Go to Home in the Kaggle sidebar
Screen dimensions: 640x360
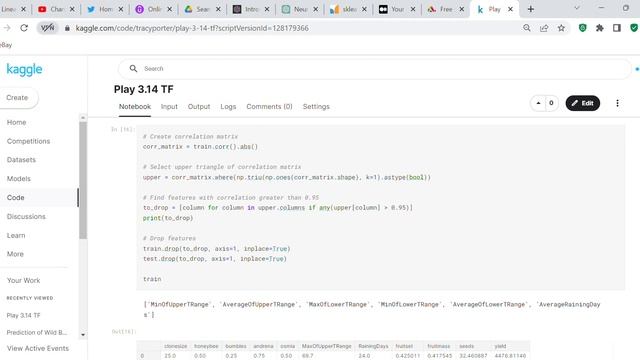point(16,122)
